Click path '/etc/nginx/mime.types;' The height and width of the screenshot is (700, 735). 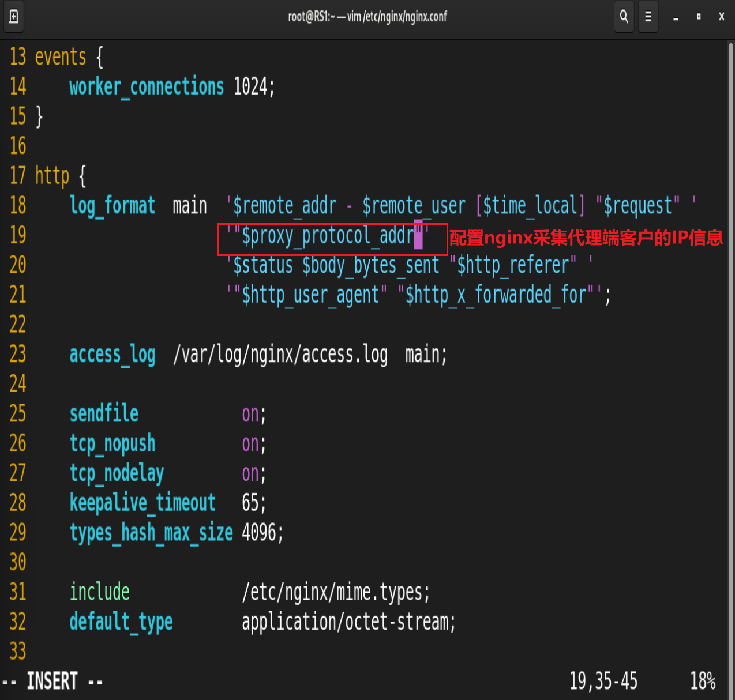(336, 593)
